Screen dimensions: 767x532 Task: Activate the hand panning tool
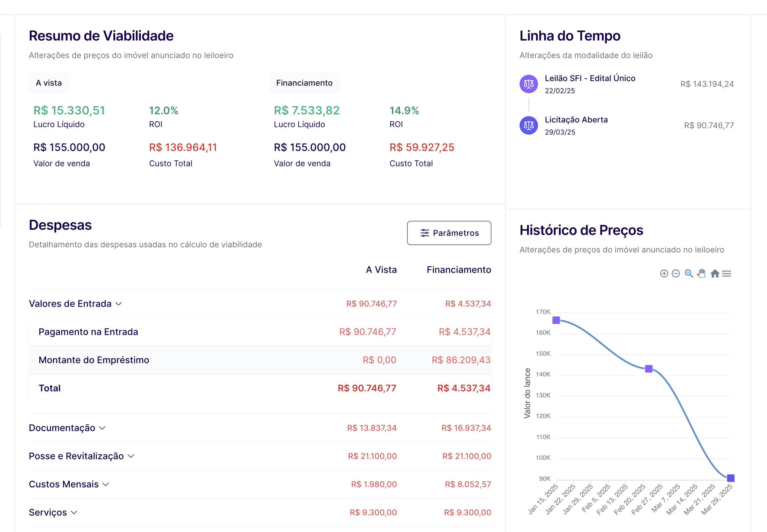(x=701, y=274)
